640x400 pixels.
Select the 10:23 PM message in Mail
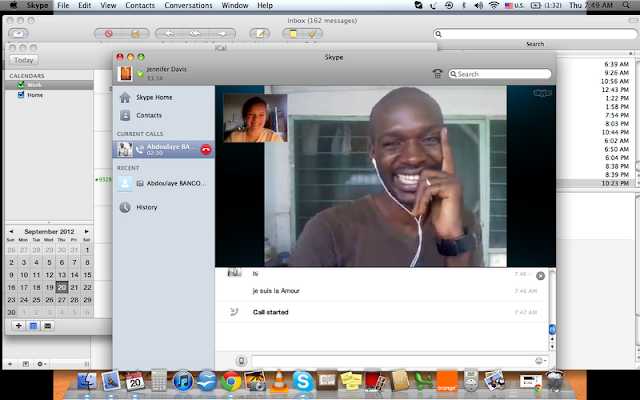pos(595,183)
